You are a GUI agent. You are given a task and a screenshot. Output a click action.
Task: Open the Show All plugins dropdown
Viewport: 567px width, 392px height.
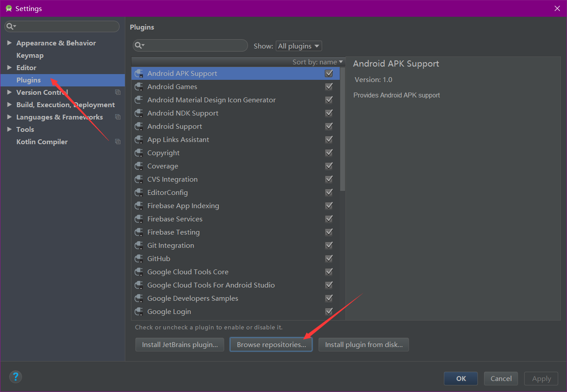point(299,46)
